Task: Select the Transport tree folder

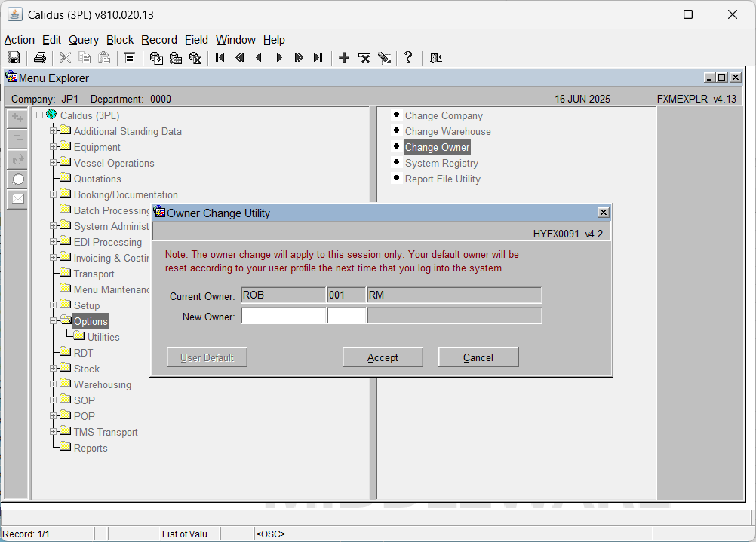Action: 94,274
